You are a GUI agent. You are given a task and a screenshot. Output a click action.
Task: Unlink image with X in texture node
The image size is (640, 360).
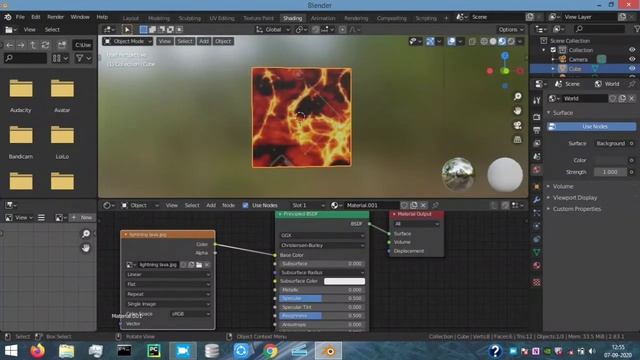207,265
